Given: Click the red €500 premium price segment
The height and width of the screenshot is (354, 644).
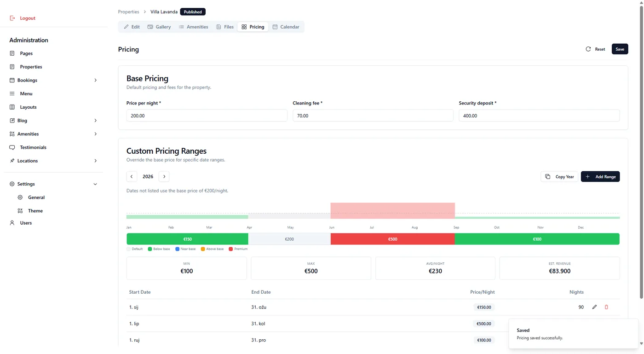Looking at the screenshot, I should point(392,239).
